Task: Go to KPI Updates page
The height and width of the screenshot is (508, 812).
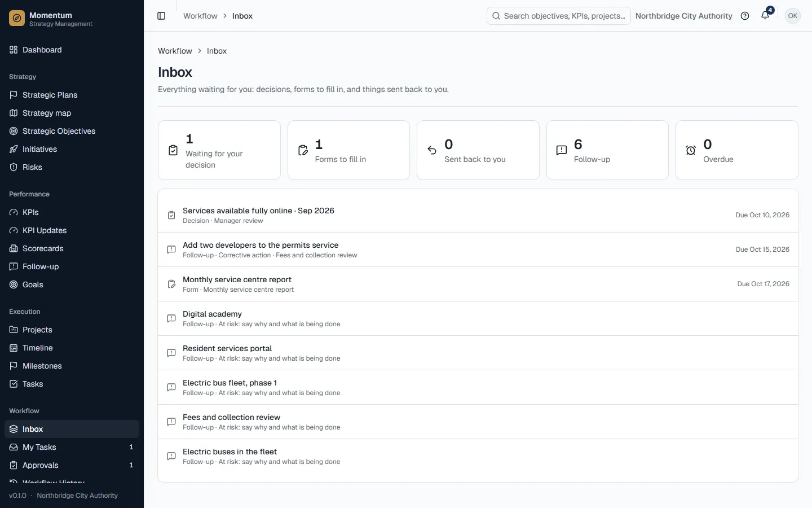Action: coord(72,230)
